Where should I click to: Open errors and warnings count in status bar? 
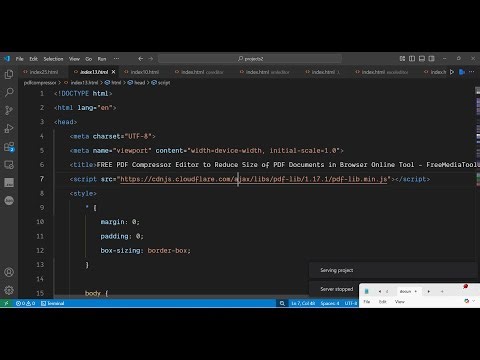25,303
